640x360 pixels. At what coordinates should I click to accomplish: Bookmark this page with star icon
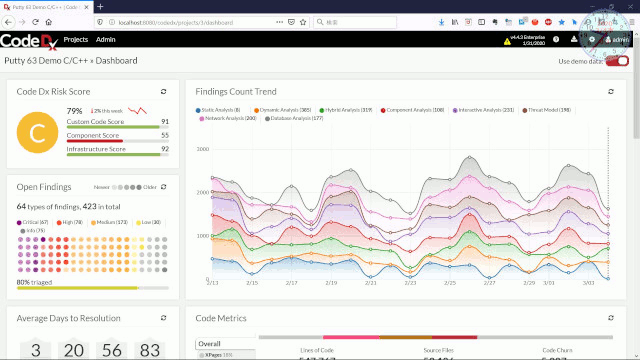tap(303, 22)
